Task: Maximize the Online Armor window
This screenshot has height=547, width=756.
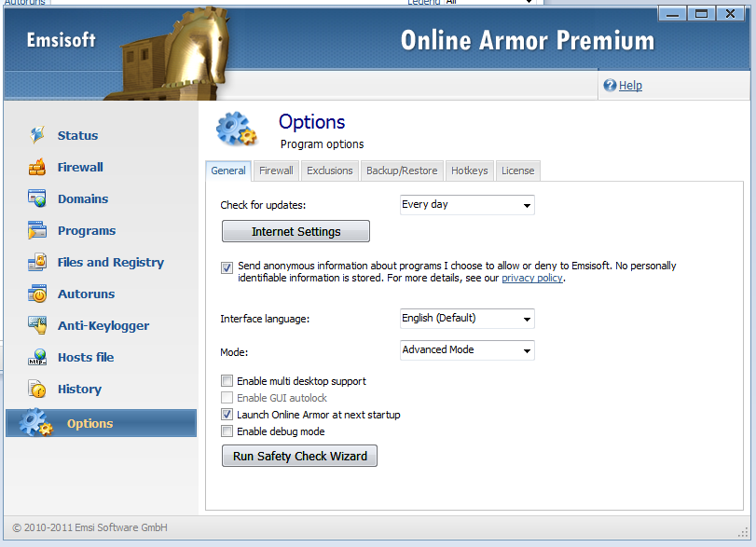Action: [702, 13]
